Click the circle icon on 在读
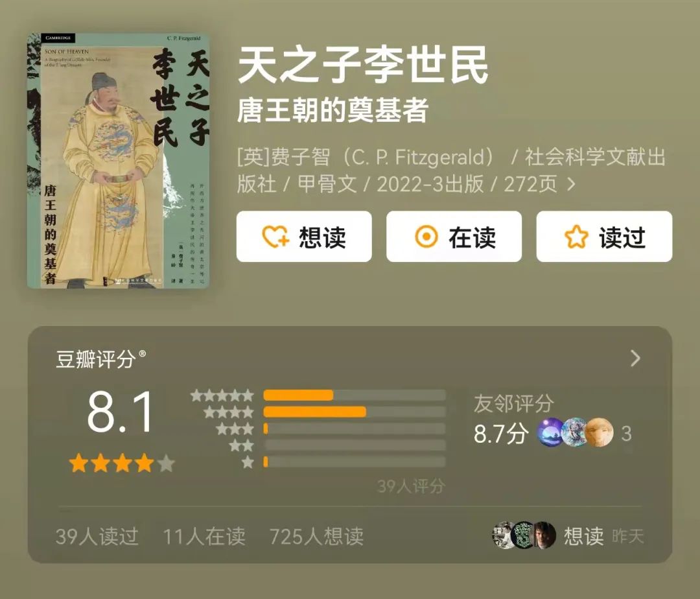700x599 pixels. 426,236
